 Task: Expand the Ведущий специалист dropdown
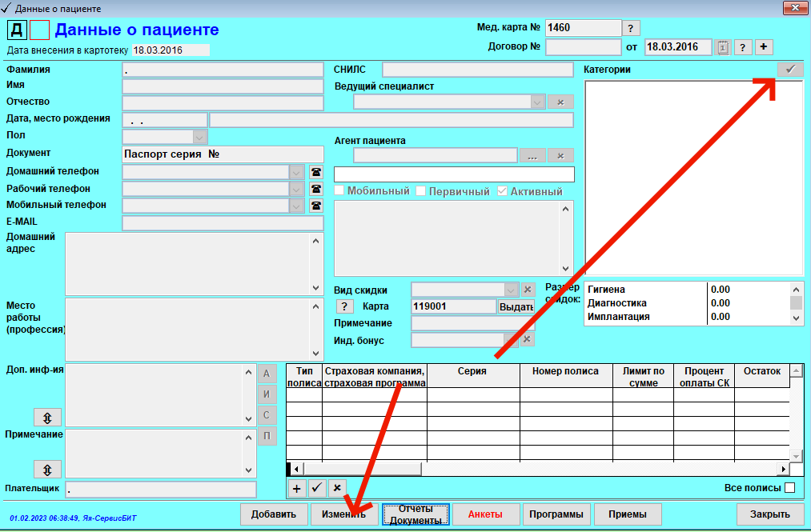(537, 102)
